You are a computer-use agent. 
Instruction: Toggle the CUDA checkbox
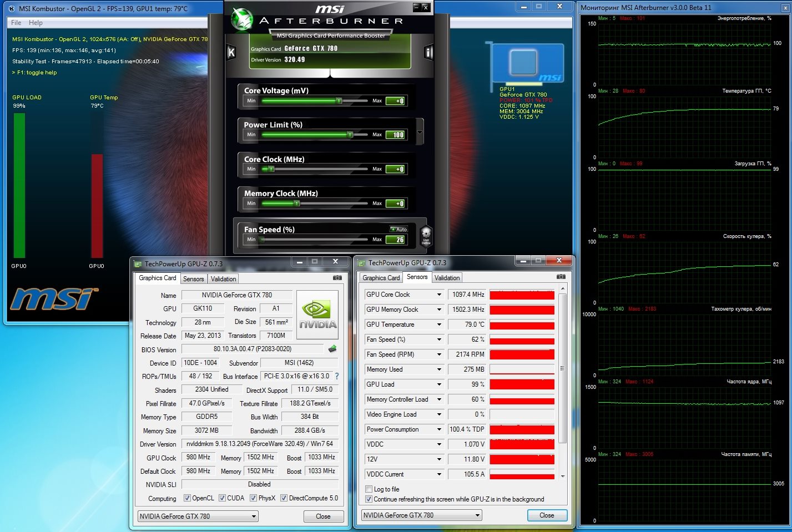222,498
